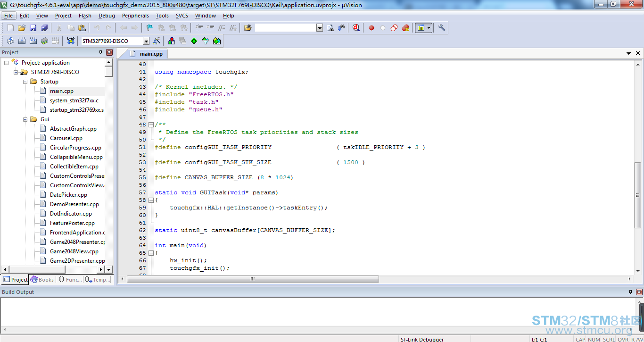Screen dimensions: 644x342
Task: Collapse the Startup folder group
Action: (25, 82)
